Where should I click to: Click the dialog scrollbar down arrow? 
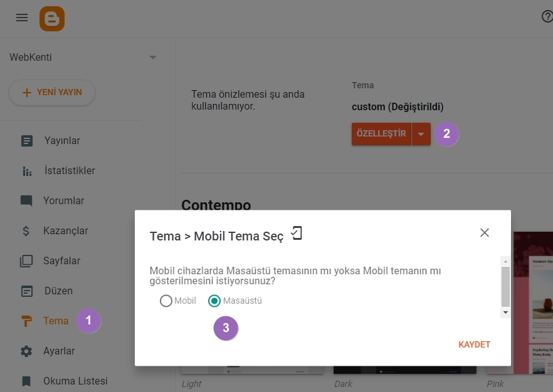point(505,312)
